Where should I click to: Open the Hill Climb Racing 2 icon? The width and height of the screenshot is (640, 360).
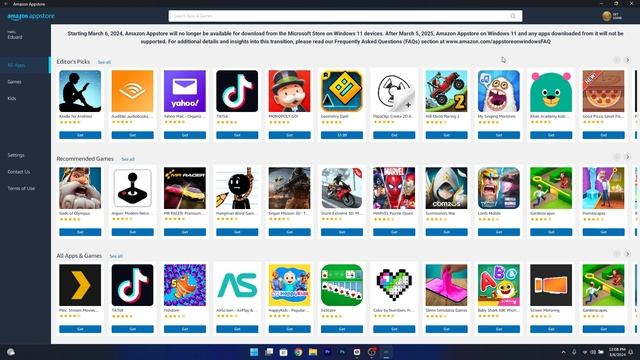pyautogui.click(x=447, y=91)
